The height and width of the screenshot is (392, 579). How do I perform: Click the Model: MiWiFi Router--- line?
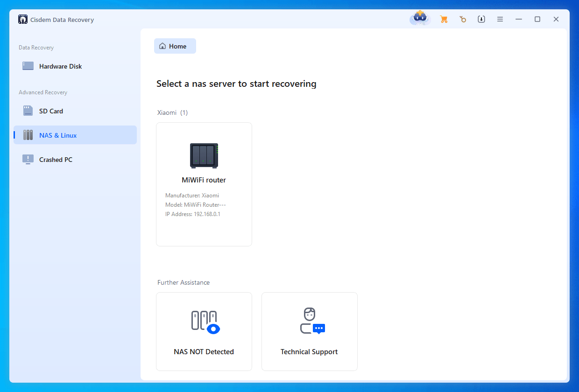(x=196, y=205)
